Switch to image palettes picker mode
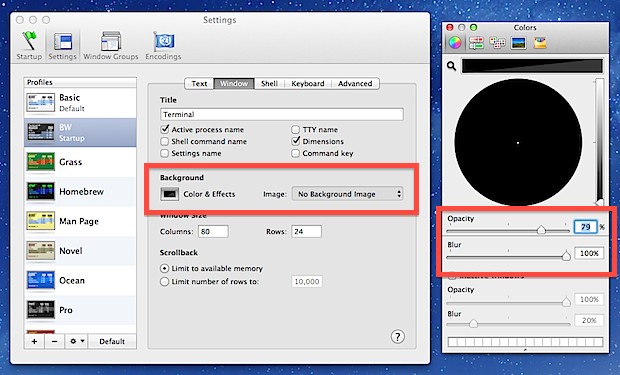Image resolution: width=620 pixels, height=375 pixels. tap(518, 43)
